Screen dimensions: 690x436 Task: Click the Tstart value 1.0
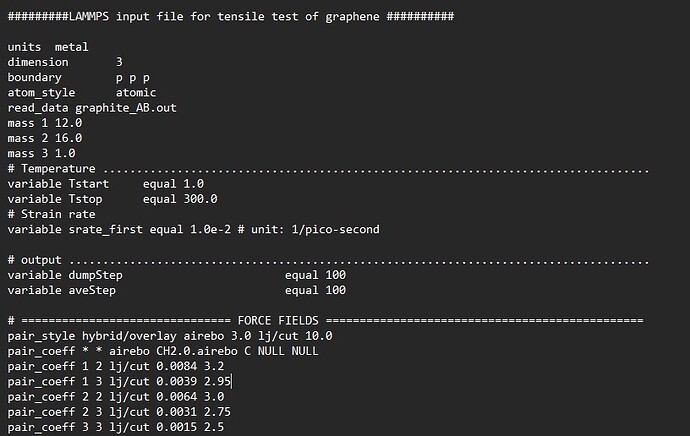[x=194, y=183]
